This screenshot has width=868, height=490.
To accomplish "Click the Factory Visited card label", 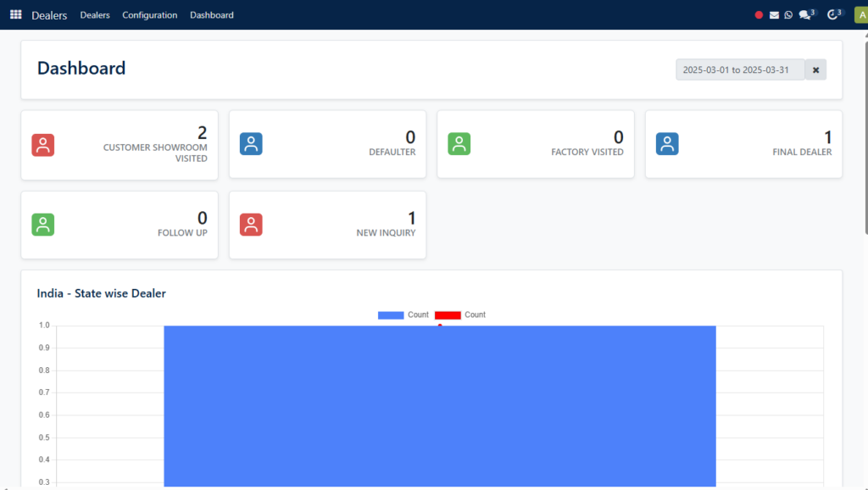I will [x=587, y=152].
